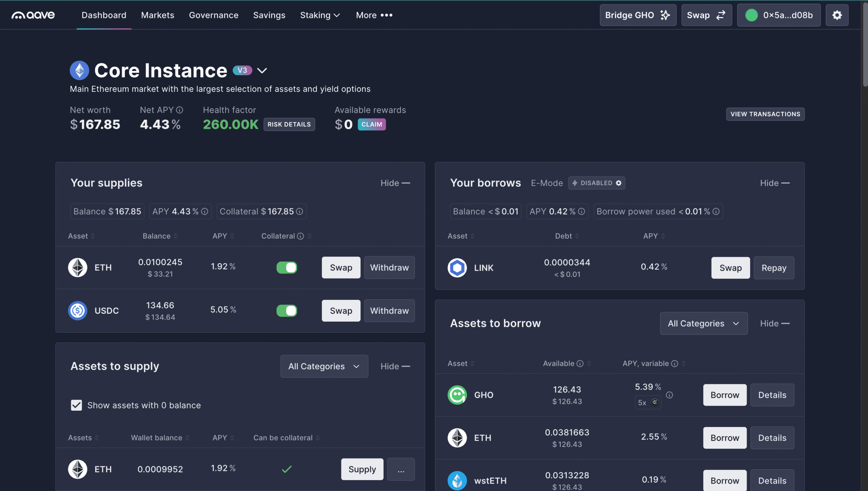Click Borrow power used info icon
The height and width of the screenshot is (491, 868).
(x=716, y=211)
